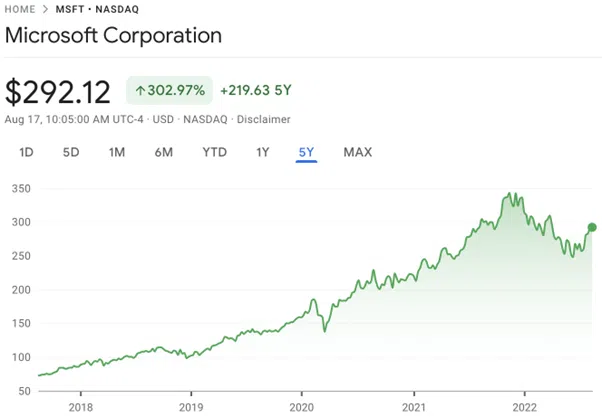Click the green up-arrow in the percent badge
Screen dimensions: 602x417
[141, 91]
